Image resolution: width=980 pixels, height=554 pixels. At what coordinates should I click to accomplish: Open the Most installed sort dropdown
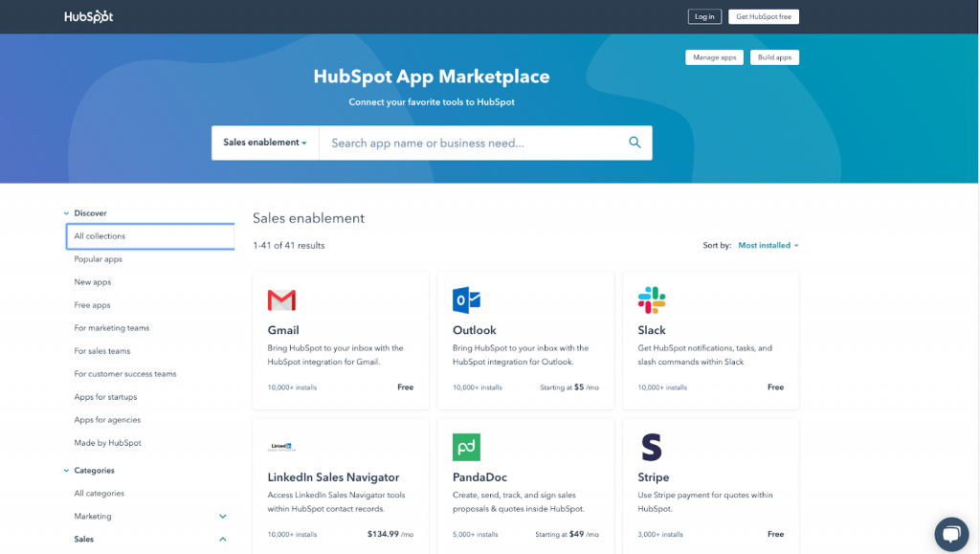pyautogui.click(x=768, y=246)
